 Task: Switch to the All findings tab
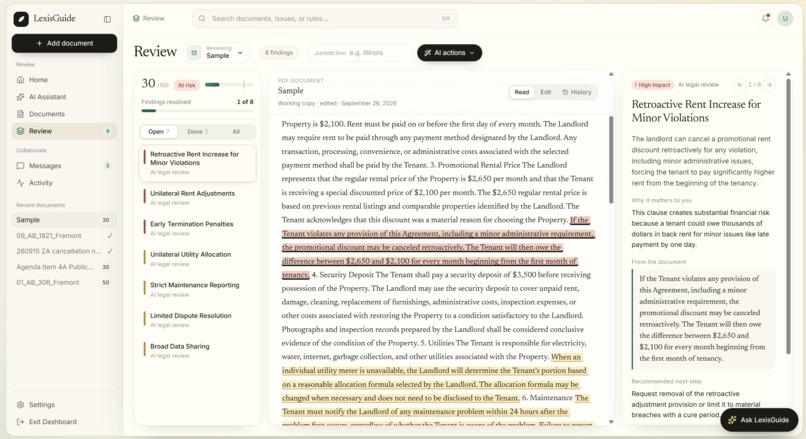pyautogui.click(x=236, y=132)
